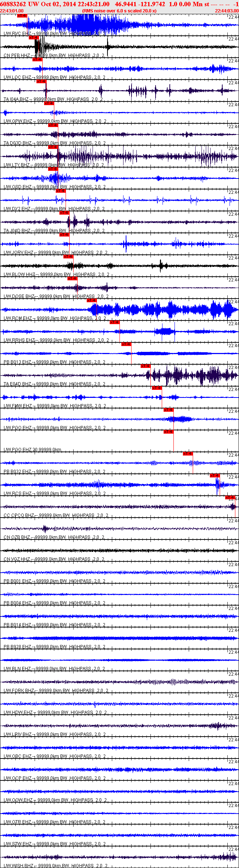Click the arrival pick on UW DOSE trace
This screenshot has height=868, width=239.
pyautogui.click(x=72, y=279)
